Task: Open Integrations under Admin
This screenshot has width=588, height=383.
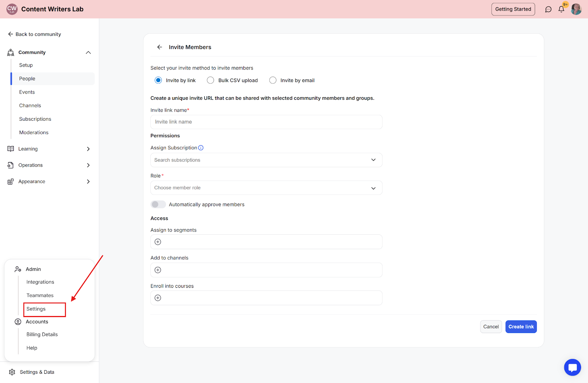Action: (40, 282)
